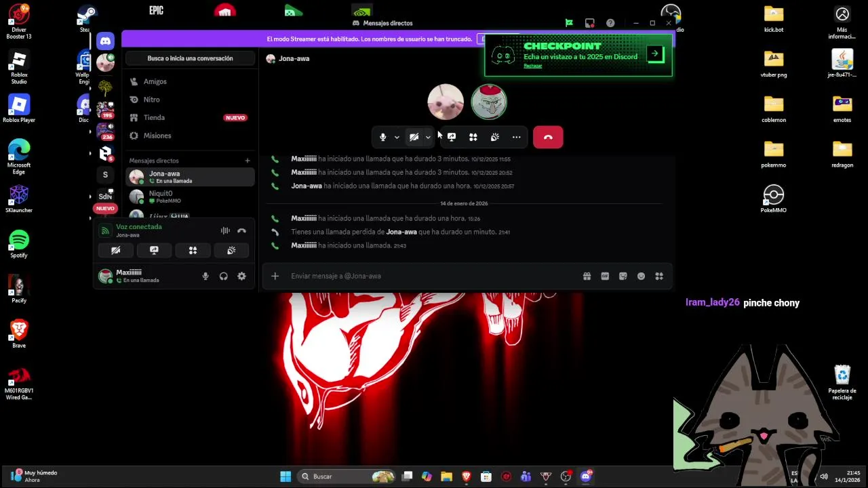
Task: Open taskbar volume control
Action: coord(824,476)
